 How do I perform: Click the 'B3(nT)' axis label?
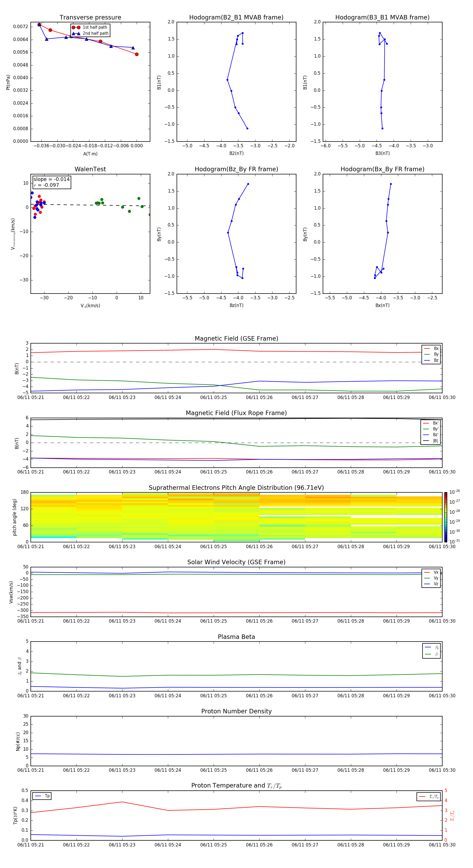point(382,153)
